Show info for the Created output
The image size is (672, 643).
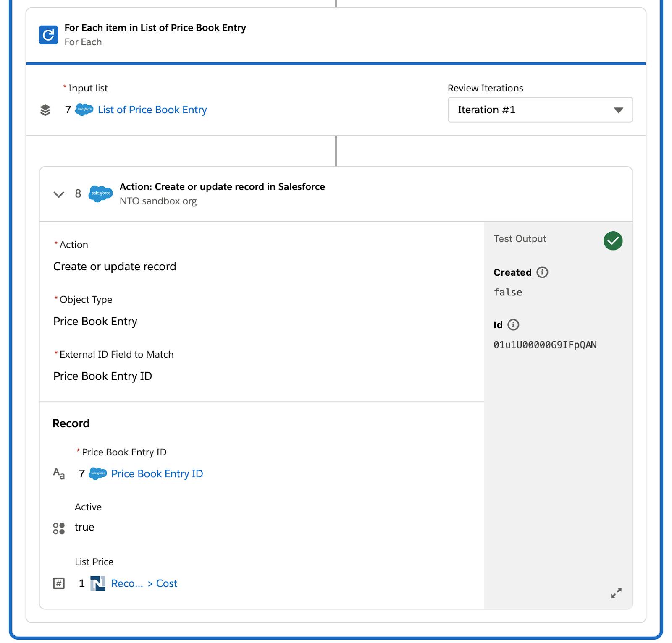pyautogui.click(x=542, y=272)
